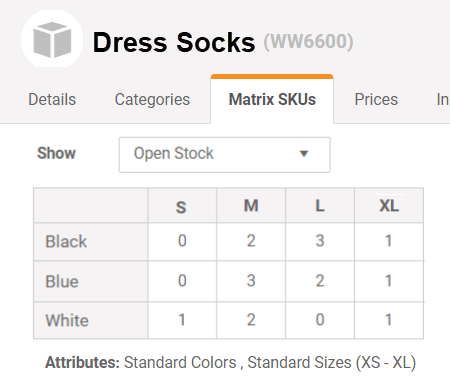This screenshot has width=450, height=385.
Task: Click the White size S quantity cell
Action: click(182, 320)
